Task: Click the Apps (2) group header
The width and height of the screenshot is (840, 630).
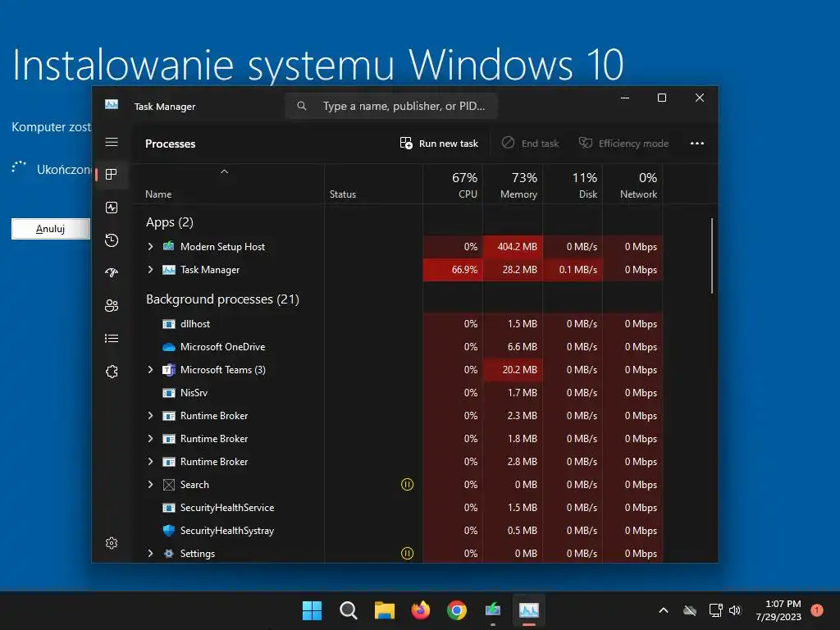Action: 169,221
